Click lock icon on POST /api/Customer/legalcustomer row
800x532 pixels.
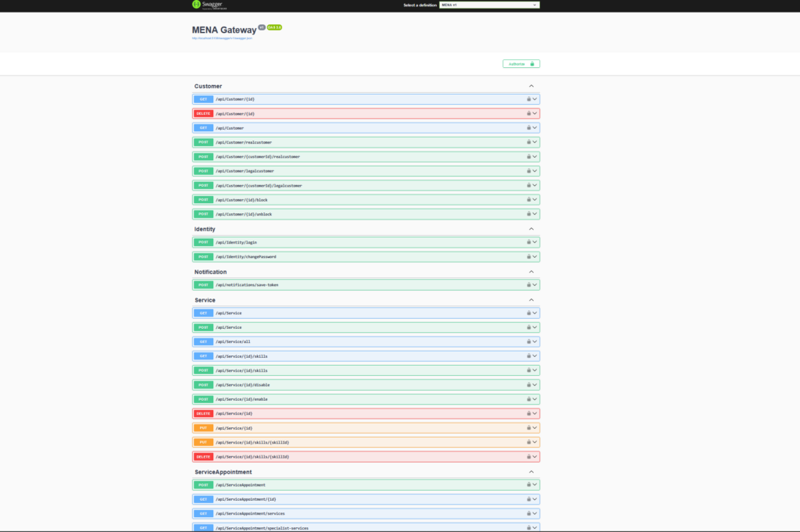pyautogui.click(x=529, y=171)
